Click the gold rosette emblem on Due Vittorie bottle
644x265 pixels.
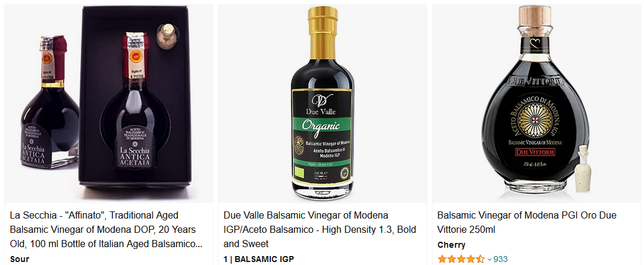pos(534,119)
